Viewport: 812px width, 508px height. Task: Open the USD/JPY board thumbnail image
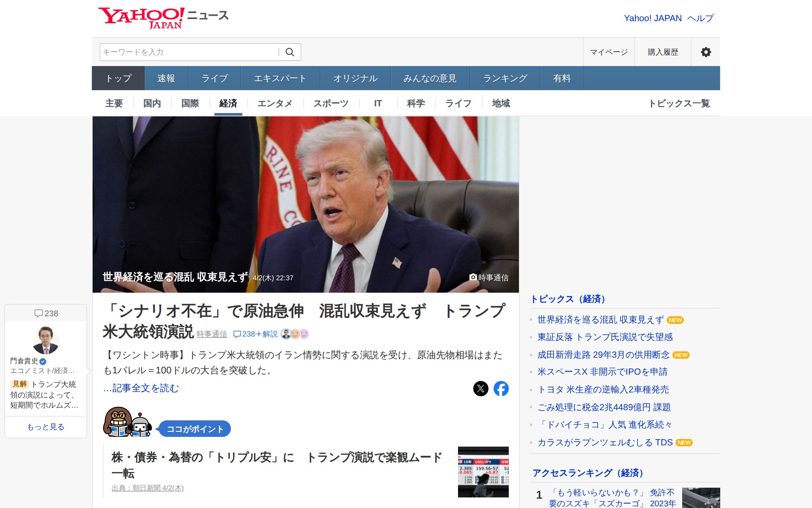click(x=483, y=472)
